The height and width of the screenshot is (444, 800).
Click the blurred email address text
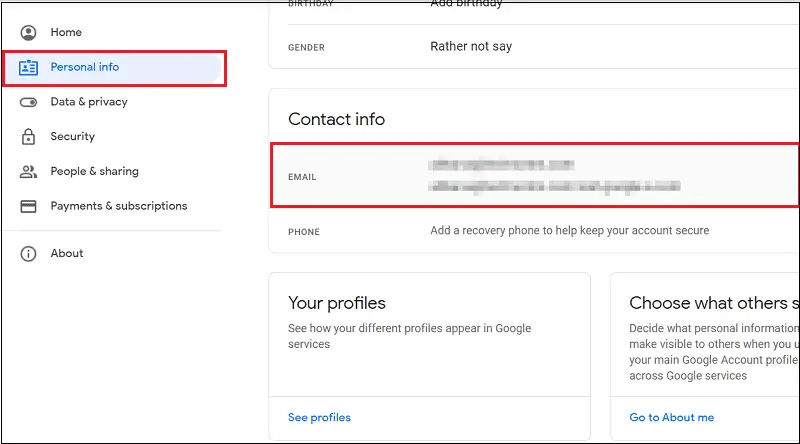click(x=554, y=176)
